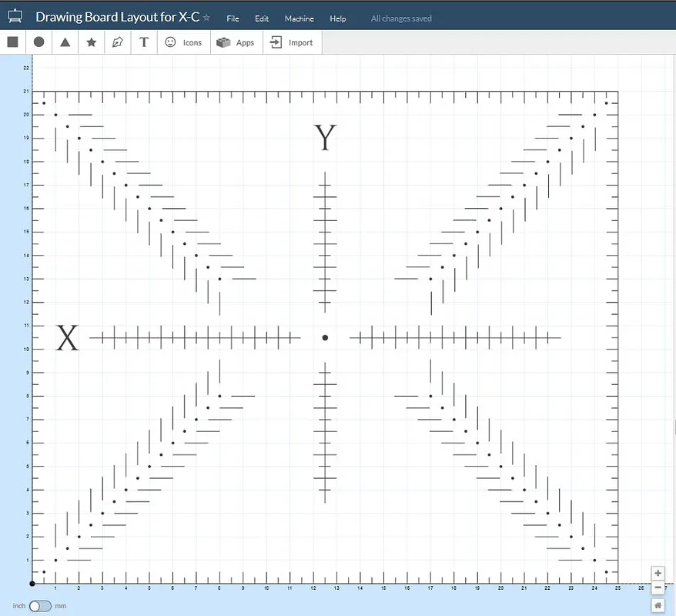This screenshot has width=676, height=616.
Task: Click the Import button
Action: click(x=293, y=42)
